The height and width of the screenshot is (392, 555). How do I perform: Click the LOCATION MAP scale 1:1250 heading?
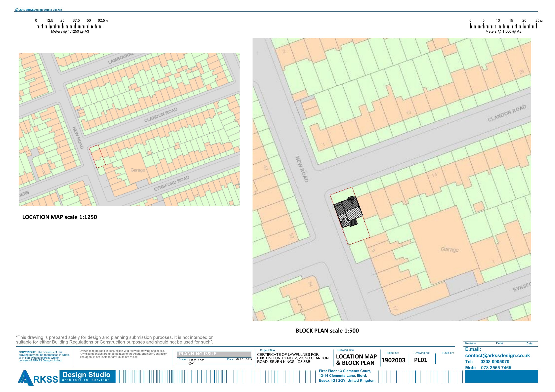(x=60, y=217)
